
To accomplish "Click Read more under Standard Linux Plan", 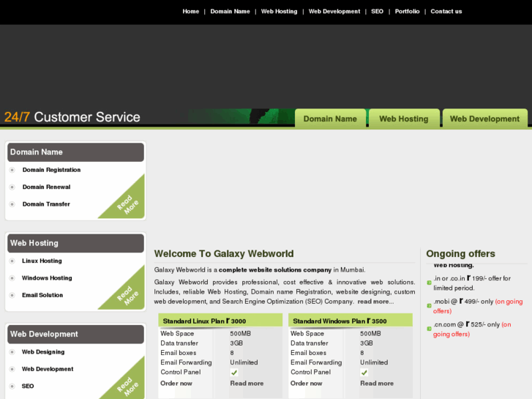I will tap(247, 384).
